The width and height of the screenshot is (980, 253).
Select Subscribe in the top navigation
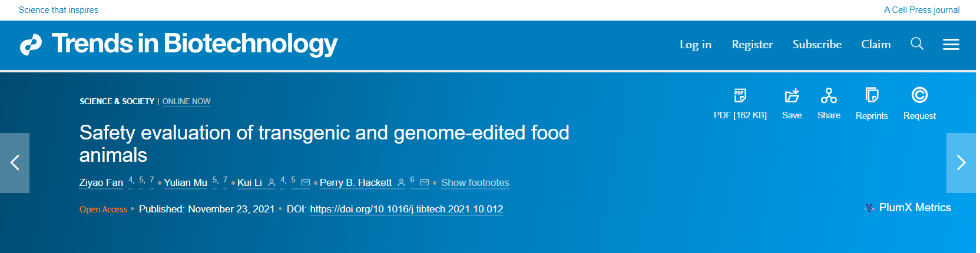point(817,45)
